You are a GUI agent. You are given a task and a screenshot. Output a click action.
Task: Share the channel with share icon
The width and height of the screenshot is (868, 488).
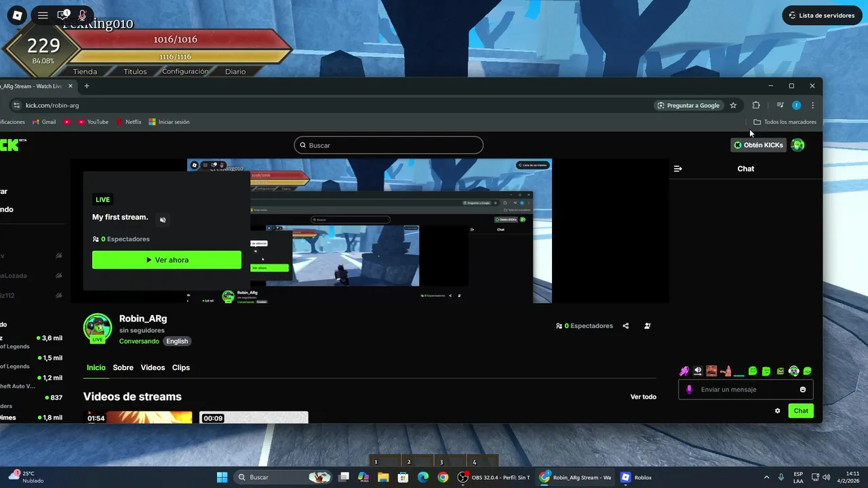(x=625, y=326)
